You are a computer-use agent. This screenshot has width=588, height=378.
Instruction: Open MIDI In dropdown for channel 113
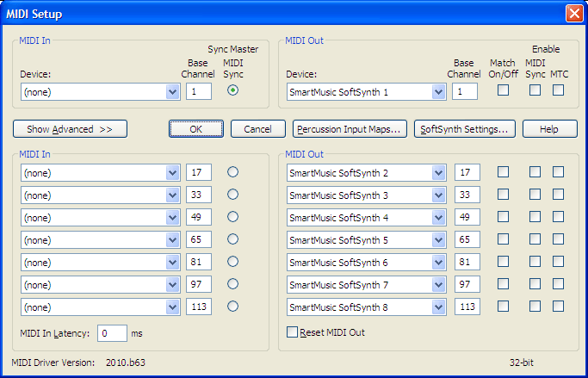(x=101, y=307)
